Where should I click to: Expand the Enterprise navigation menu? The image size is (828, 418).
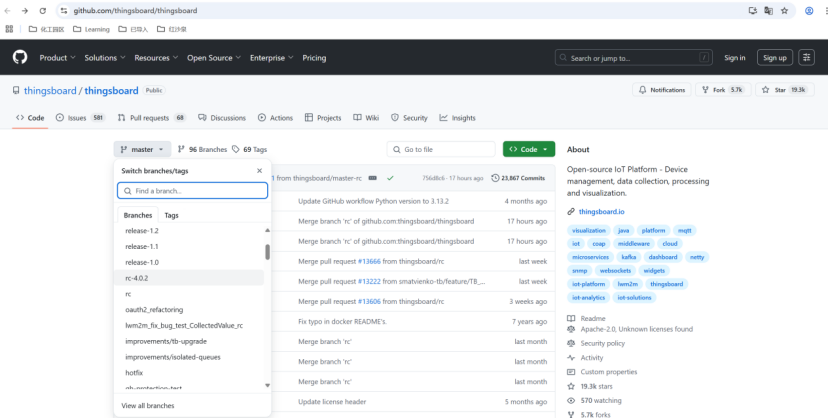(271, 58)
